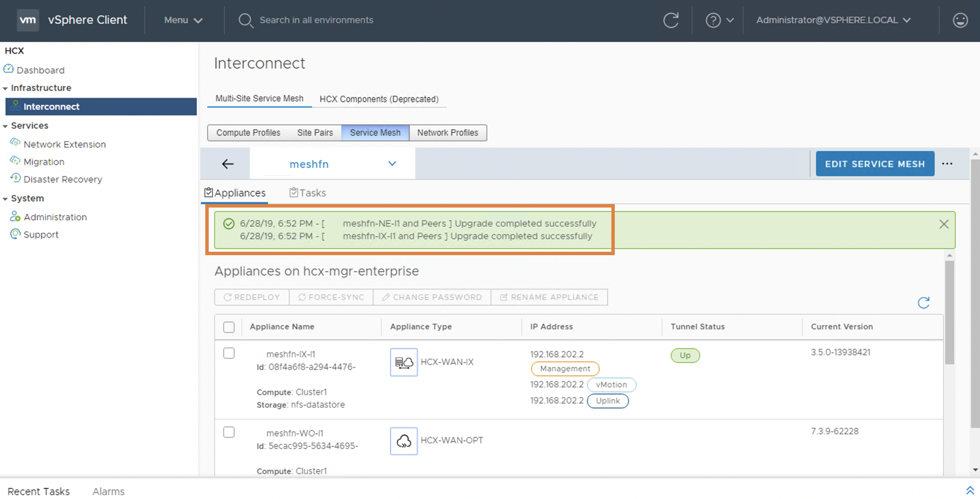Select the Site Pairs tab
Screen dimensions: 980x499
315,133
